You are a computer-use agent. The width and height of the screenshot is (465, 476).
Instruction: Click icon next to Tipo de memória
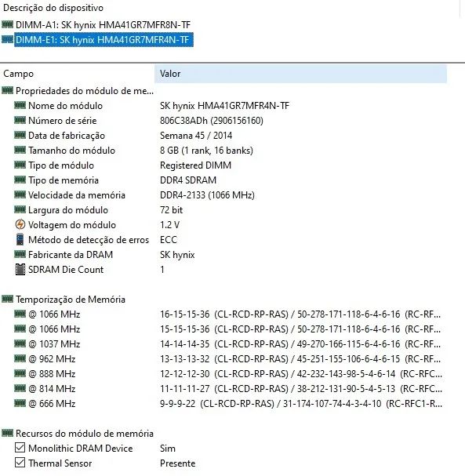[x=20, y=180]
